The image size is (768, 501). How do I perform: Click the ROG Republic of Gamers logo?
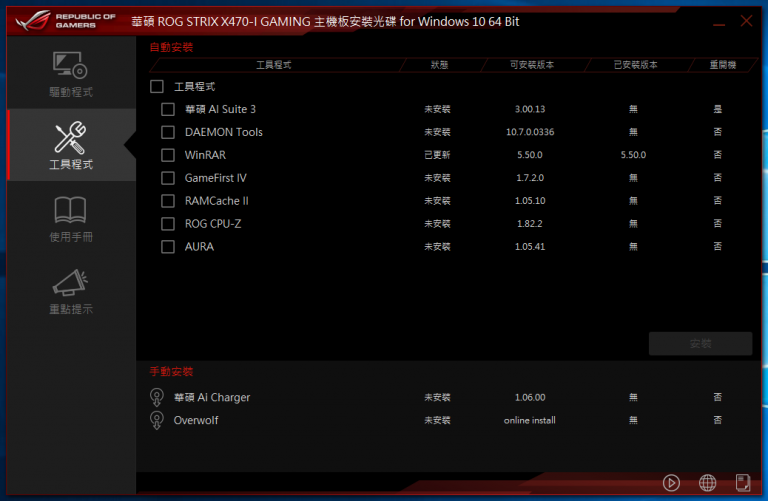point(65,21)
